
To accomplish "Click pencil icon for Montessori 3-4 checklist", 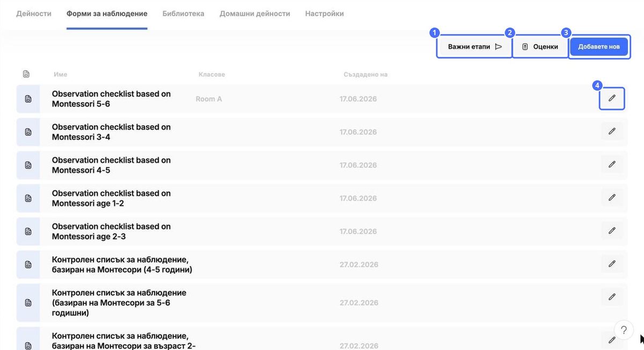I will [612, 132].
